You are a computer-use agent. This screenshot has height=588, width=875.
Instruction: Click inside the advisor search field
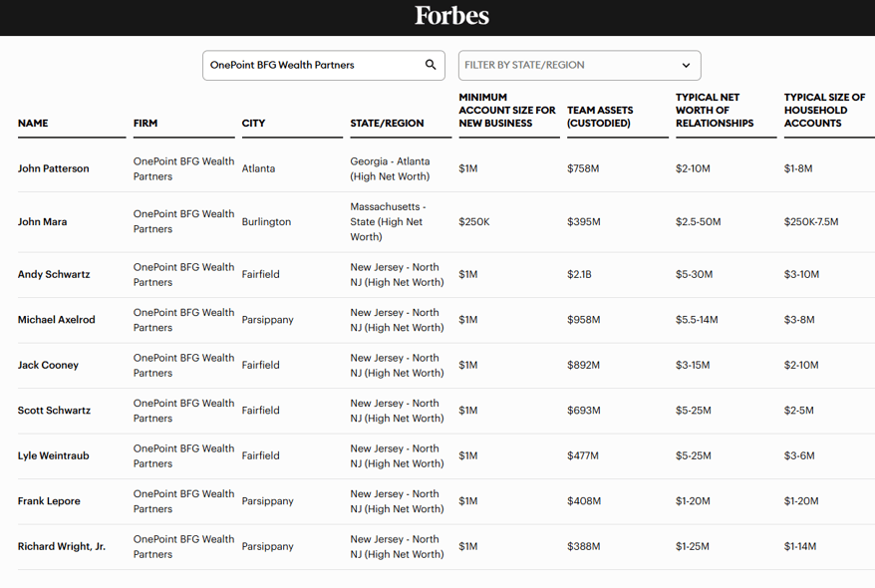click(x=309, y=65)
